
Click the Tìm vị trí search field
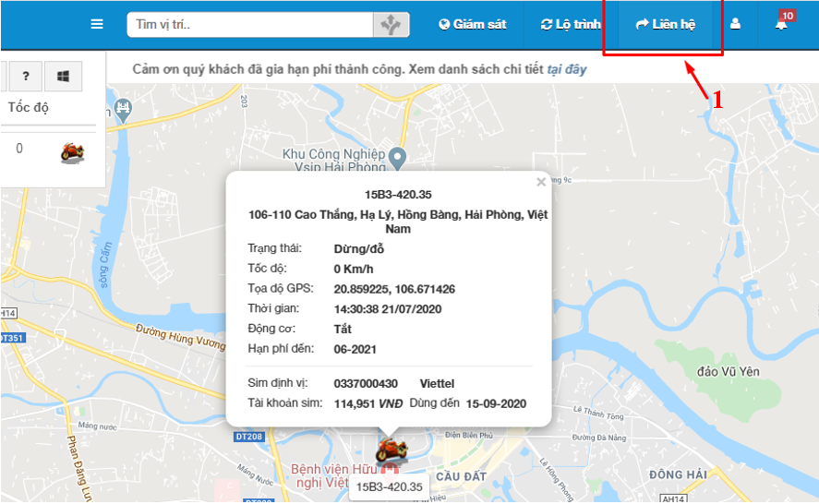tap(250, 25)
